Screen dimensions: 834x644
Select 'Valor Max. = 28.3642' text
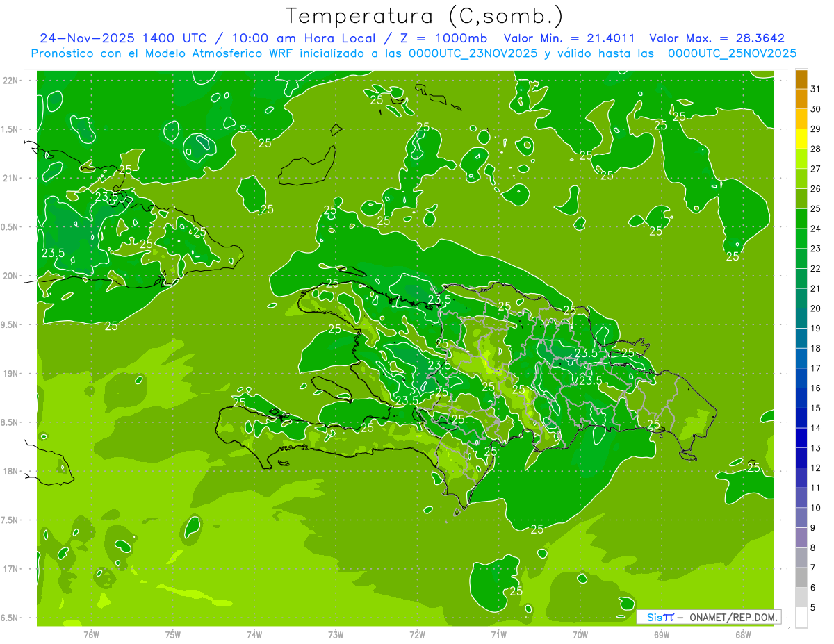click(717, 38)
